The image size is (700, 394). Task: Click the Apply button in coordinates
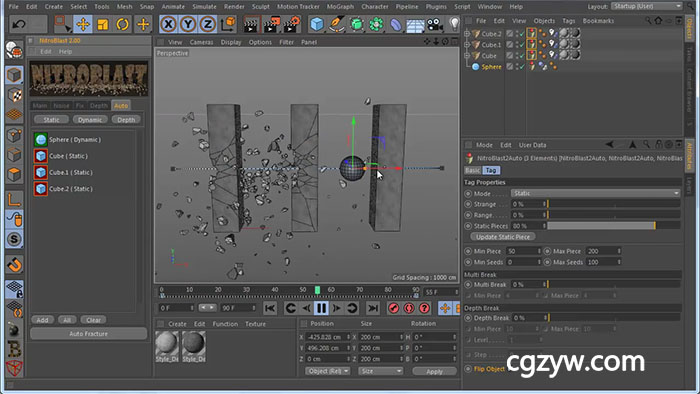[434, 371]
